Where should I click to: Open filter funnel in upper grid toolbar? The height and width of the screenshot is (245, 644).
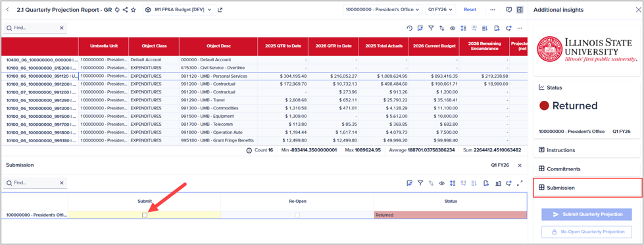click(x=431, y=28)
